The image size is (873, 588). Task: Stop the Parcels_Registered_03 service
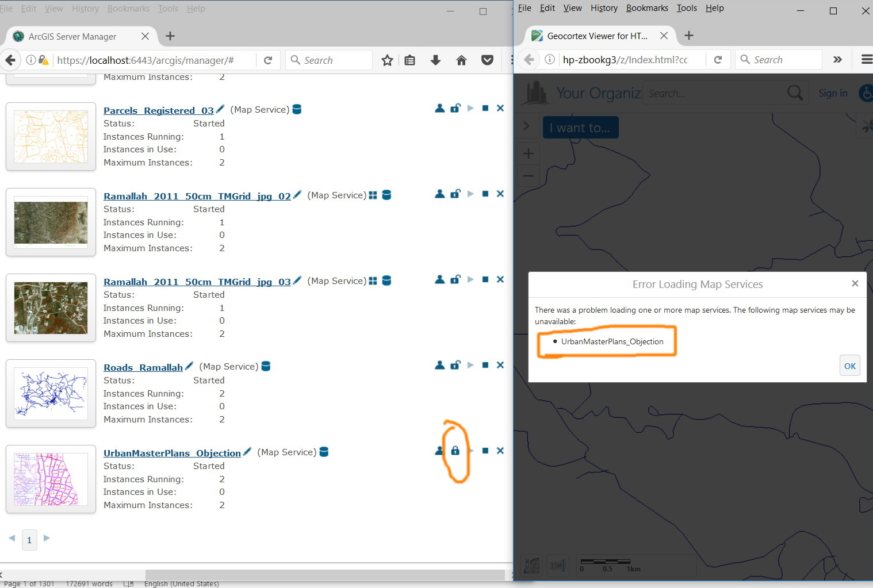pos(485,108)
